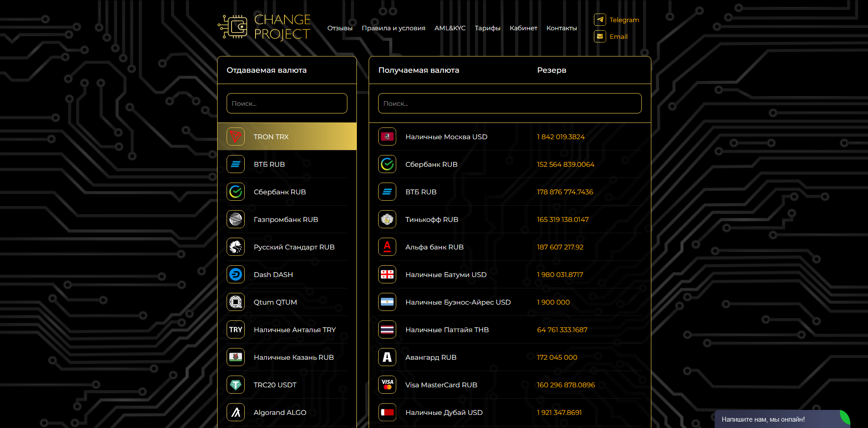This screenshot has width=868, height=428.
Task: Click the Email envelope icon
Action: pos(600,36)
